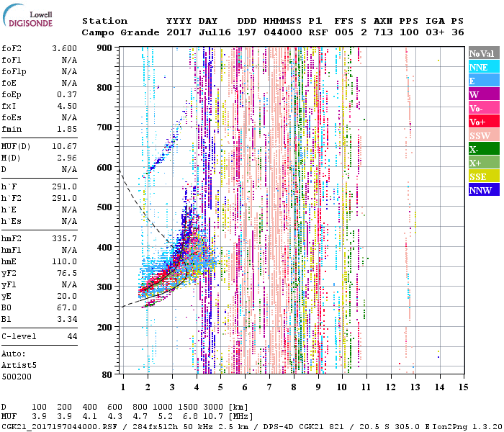Select the C-level value 44
The width and height of the screenshot is (504, 432).
tap(72, 336)
